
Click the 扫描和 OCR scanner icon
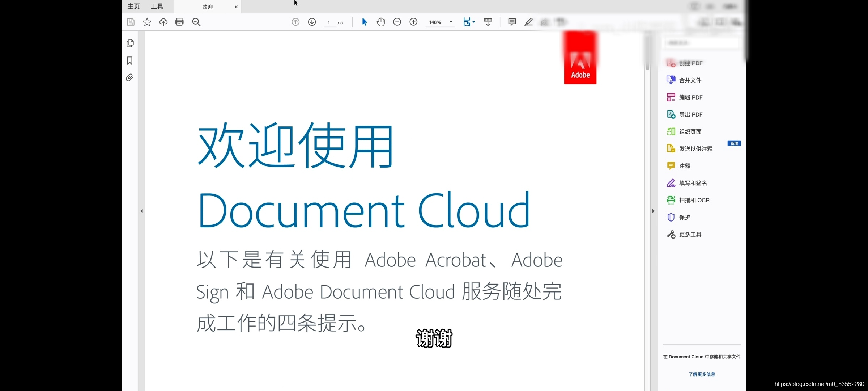pyautogui.click(x=671, y=200)
